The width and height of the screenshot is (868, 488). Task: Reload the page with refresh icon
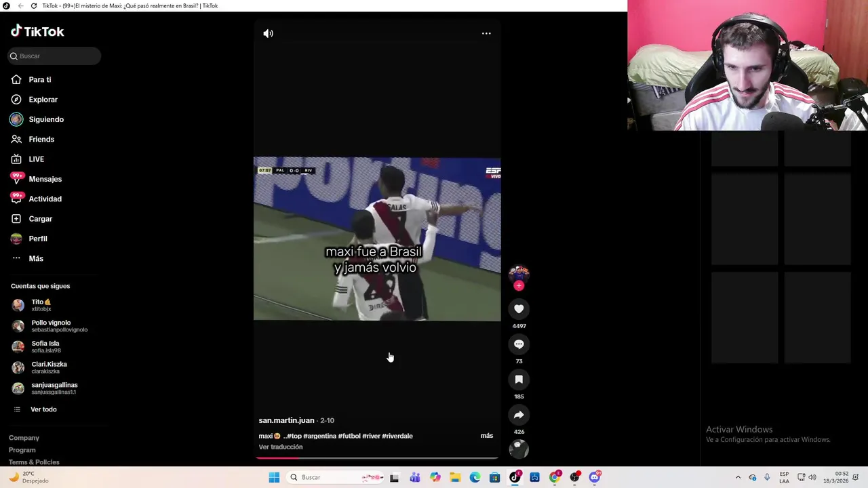point(34,5)
